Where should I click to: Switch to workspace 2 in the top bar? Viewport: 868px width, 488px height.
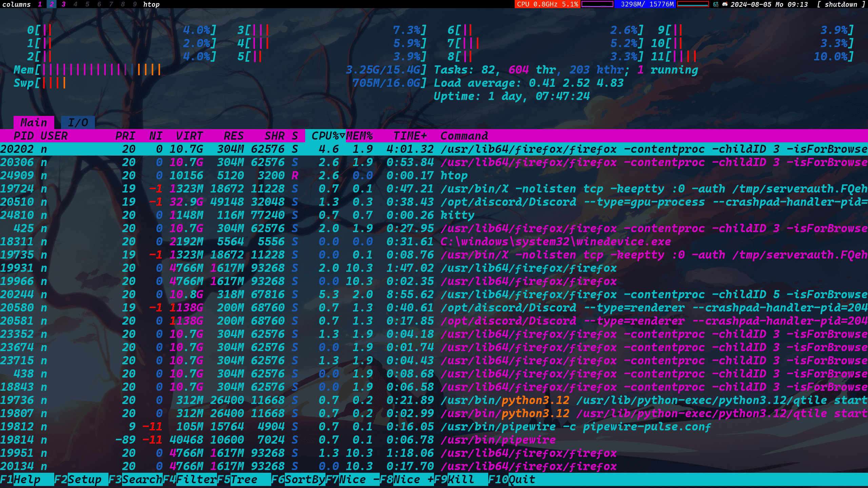click(52, 4)
